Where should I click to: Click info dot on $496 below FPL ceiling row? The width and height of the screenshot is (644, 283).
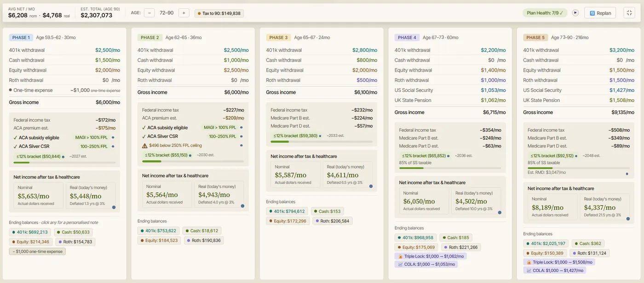coord(241,146)
